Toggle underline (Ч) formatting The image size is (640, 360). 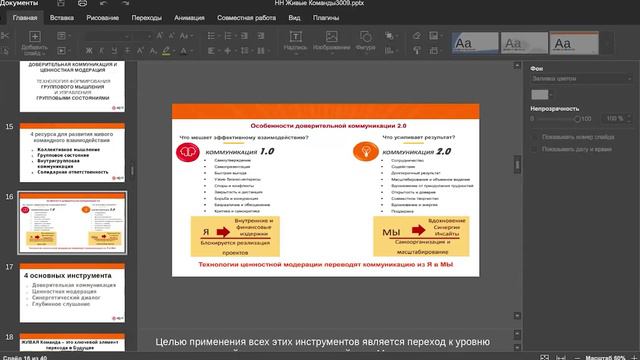[114, 51]
